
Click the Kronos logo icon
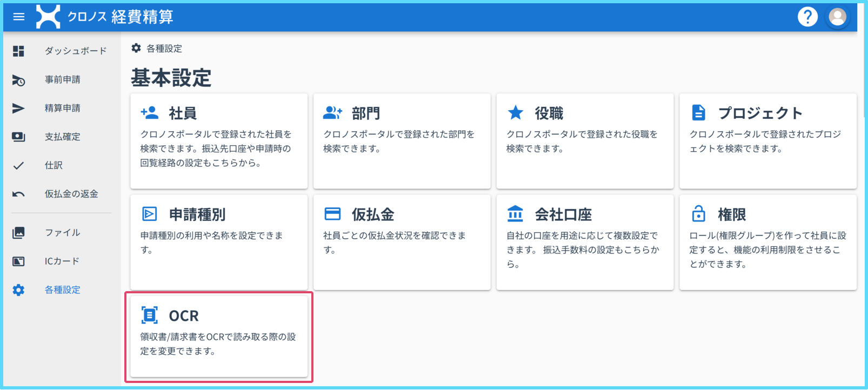[x=48, y=17]
